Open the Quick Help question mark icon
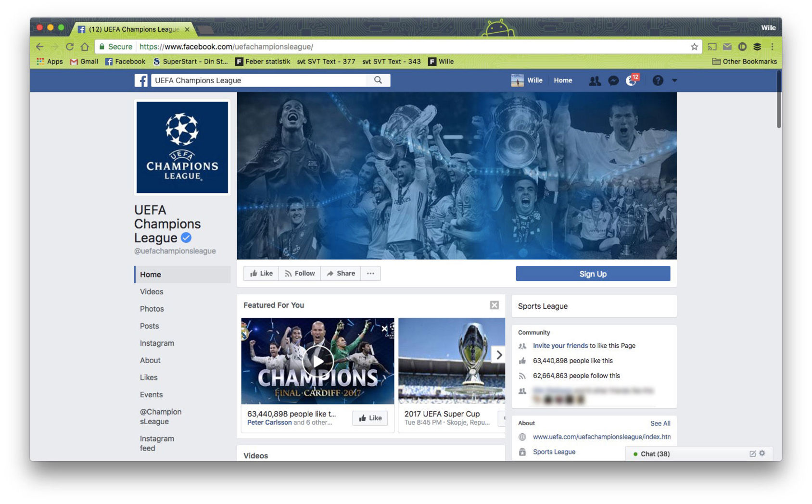Image resolution: width=812 pixels, height=504 pixels. tap(658, 81)
